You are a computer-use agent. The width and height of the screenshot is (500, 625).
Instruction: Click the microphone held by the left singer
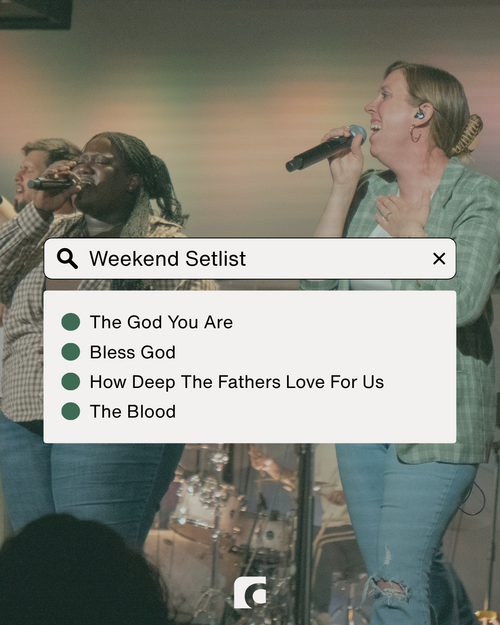pyautogui.click(x=52, y=183)
